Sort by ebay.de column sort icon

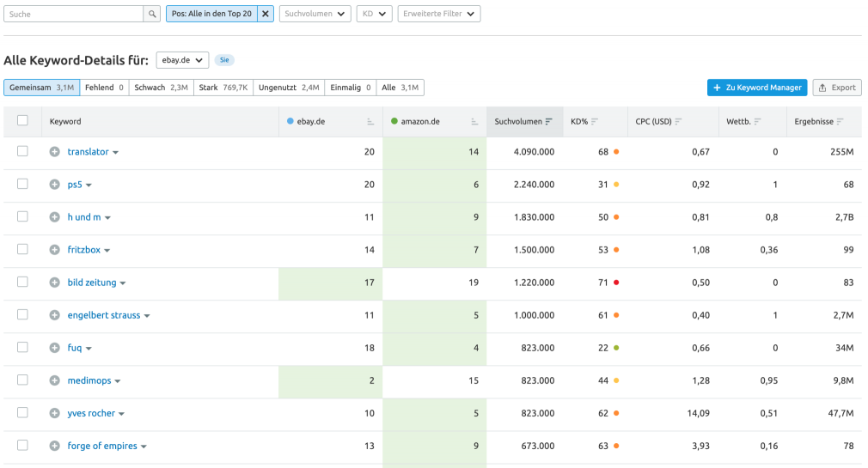coord(370,122)
